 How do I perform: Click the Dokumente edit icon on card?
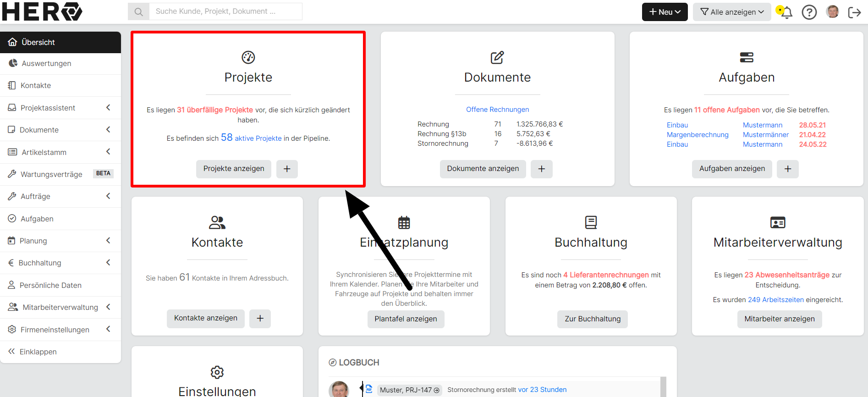point(497,57)
